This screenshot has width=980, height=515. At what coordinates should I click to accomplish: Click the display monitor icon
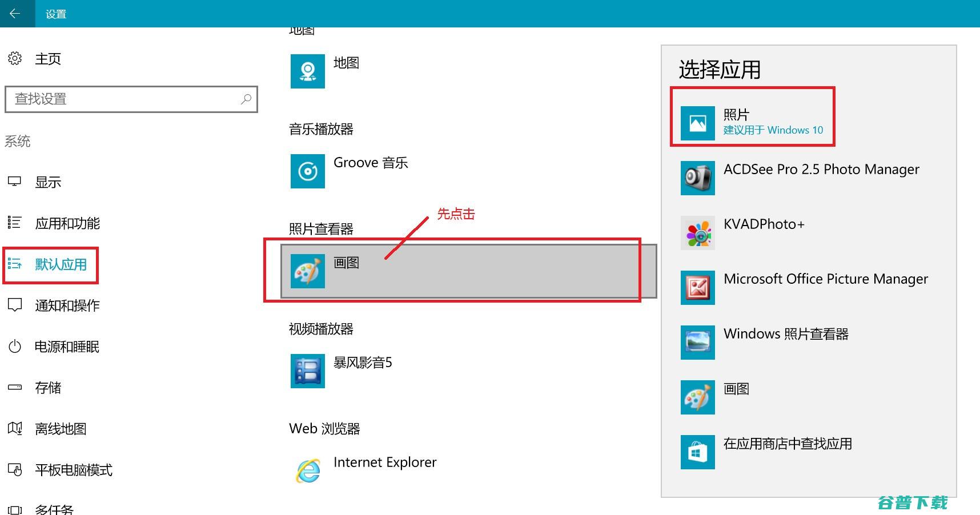pyautogui.click(x=15, y=182)
